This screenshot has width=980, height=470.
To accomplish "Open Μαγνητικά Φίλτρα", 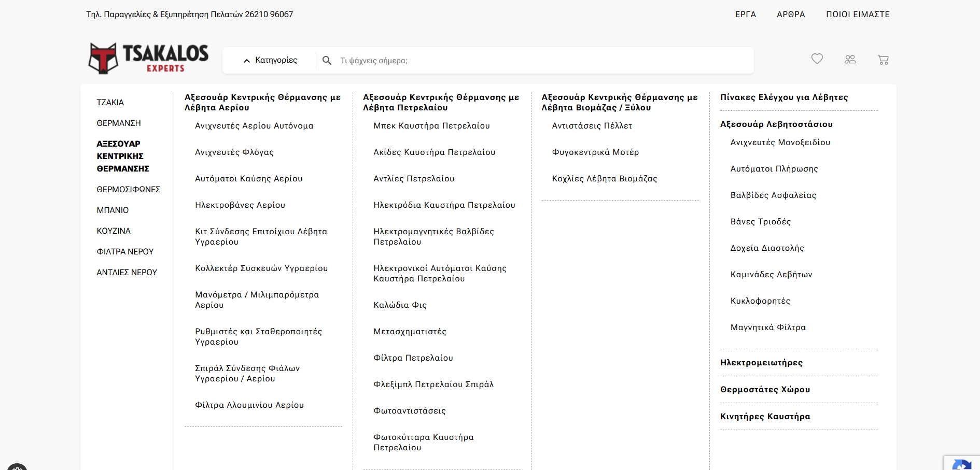I will click(768, 327).
